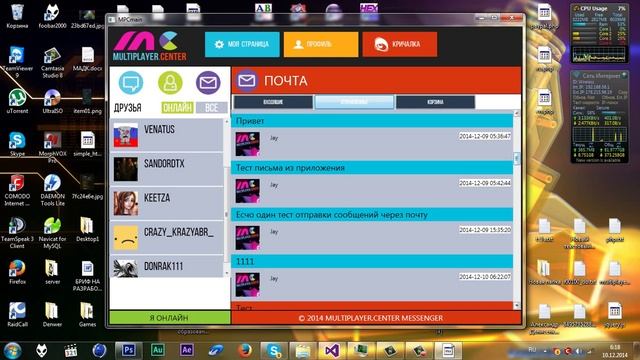The width and height of the screenshot is (640, 360).
Task: Open Firefox desktop icon
Action: (x=17, y=272)
